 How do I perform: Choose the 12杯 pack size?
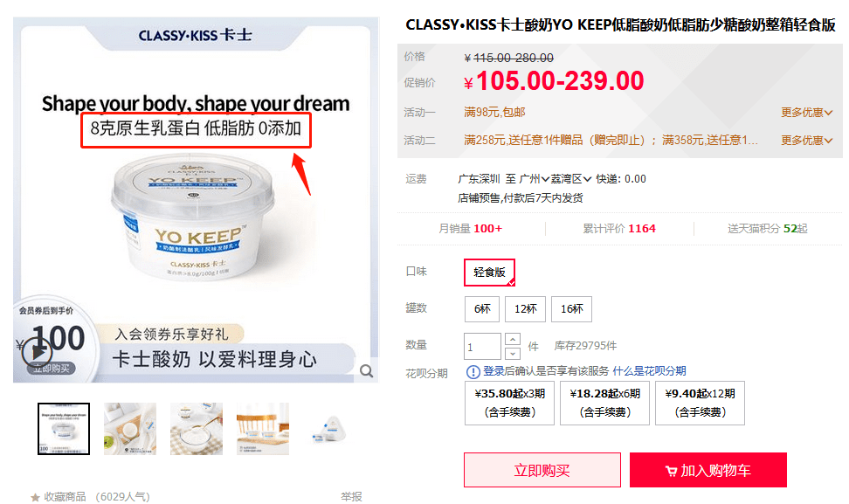(525, 309)
